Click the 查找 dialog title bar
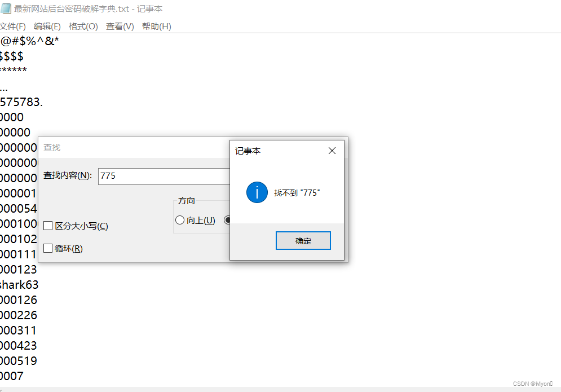This screenshot has height=392, width=561. (113, 147)
